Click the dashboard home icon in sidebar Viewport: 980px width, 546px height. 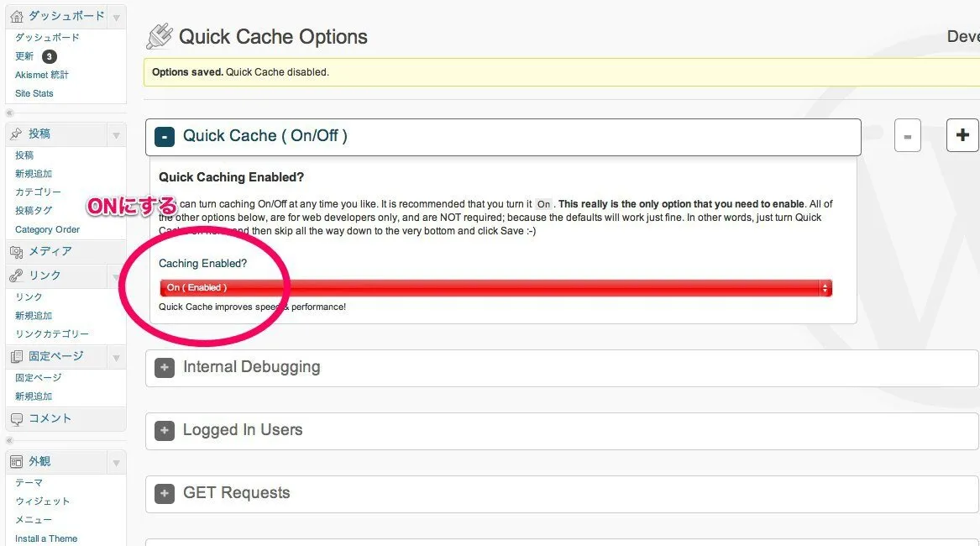click(x=17, y=16)
